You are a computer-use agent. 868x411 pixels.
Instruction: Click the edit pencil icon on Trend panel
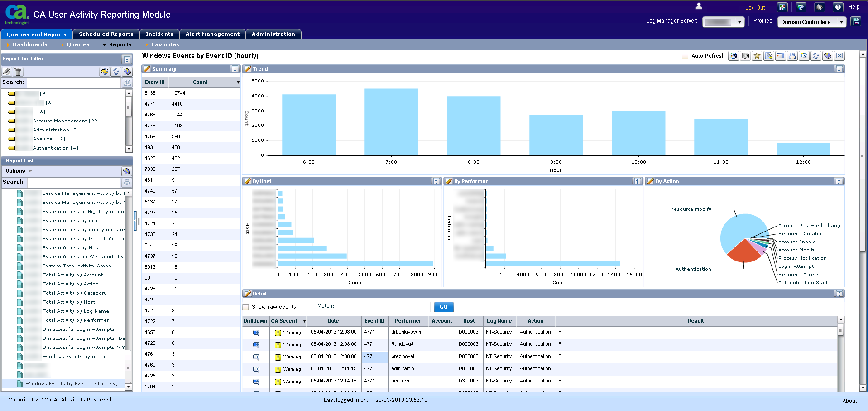248,69
